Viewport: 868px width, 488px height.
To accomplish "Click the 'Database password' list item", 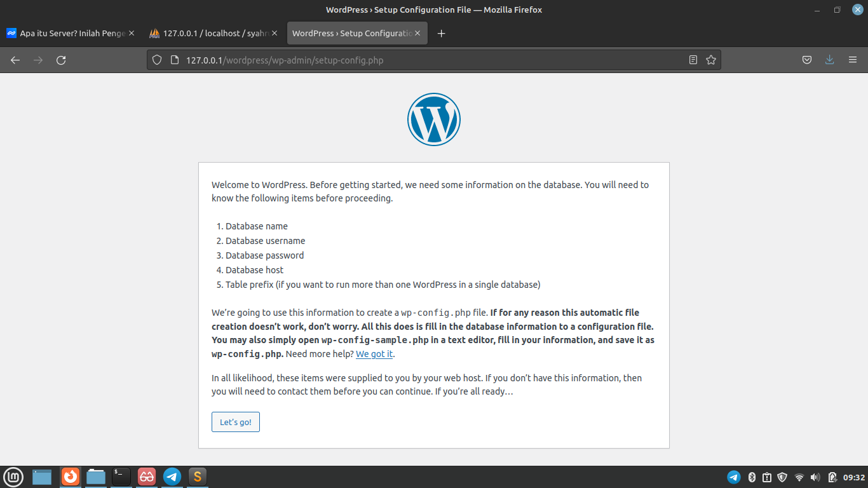I will pyautogui.click(x=265, y=255).
